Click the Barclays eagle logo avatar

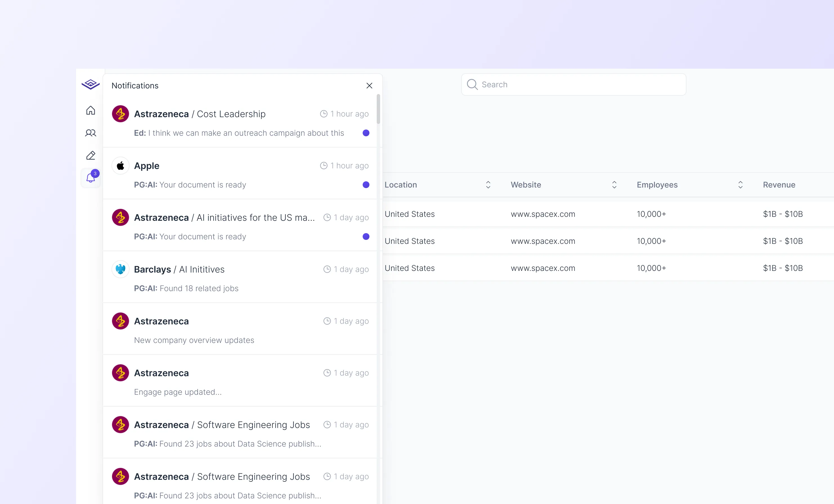[121, 269]
